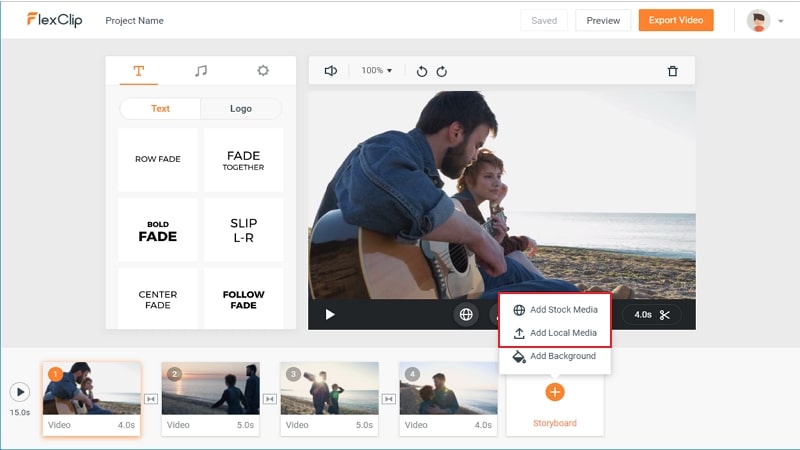Choose the FADE TOGETHER text style
The image size is (800, 450).
click(243, 159)
